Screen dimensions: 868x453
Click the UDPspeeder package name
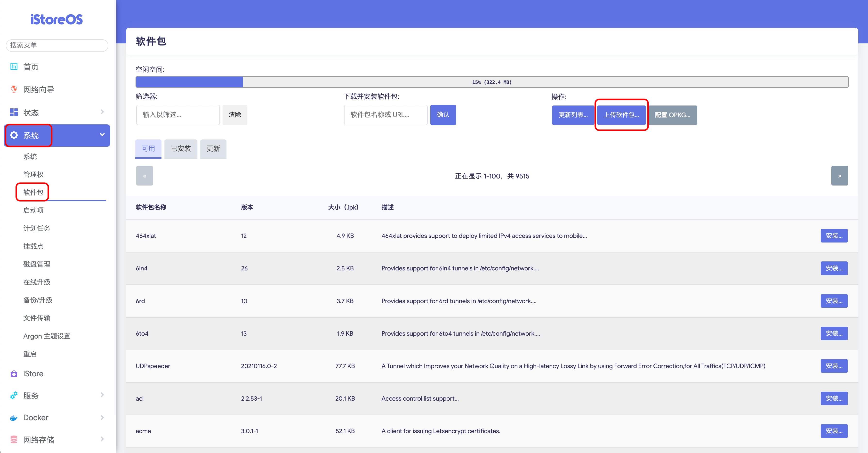pyautogui.click(x=153, y=366)
